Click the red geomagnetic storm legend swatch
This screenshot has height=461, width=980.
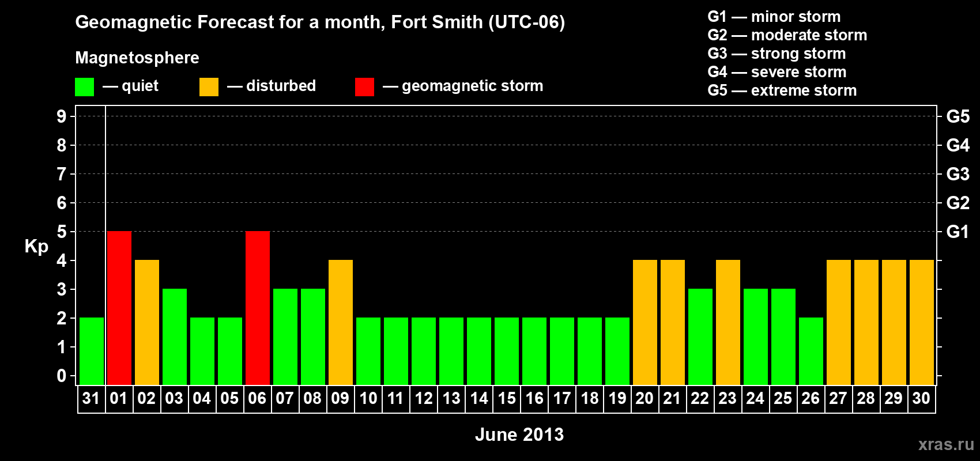[364, 87]
